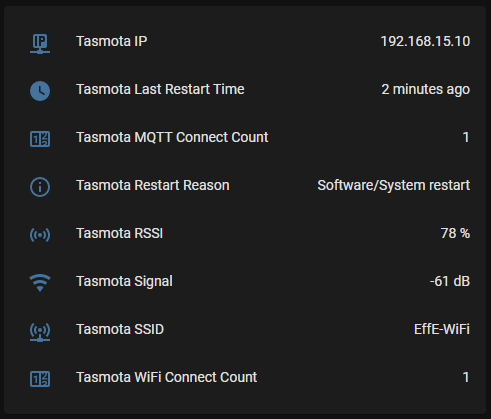Click the counter icon beside WiFi Connect Count

click(x=40, y=379)
